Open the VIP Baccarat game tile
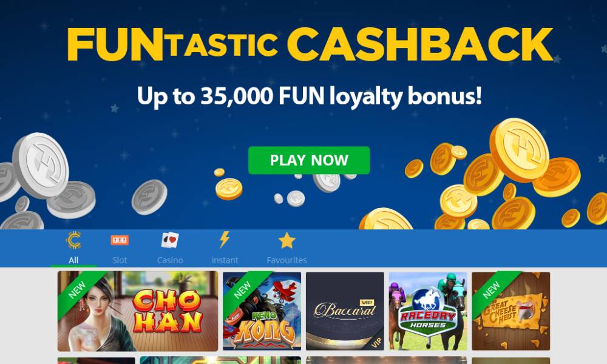 click(x=345, y=311)
